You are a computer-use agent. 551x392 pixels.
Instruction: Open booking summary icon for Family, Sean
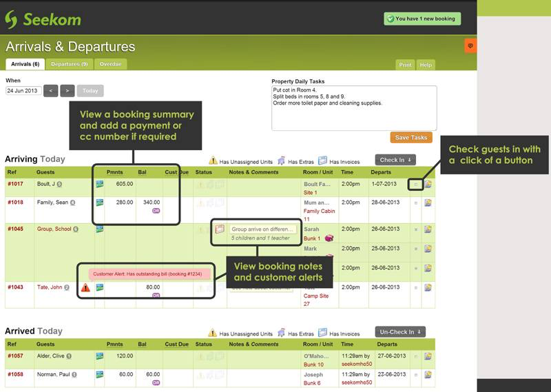point(100,203)
